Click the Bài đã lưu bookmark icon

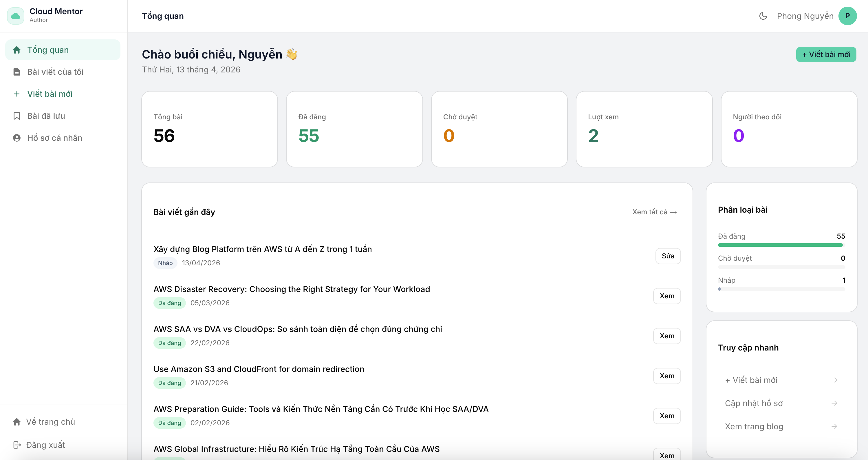point(17,116)
